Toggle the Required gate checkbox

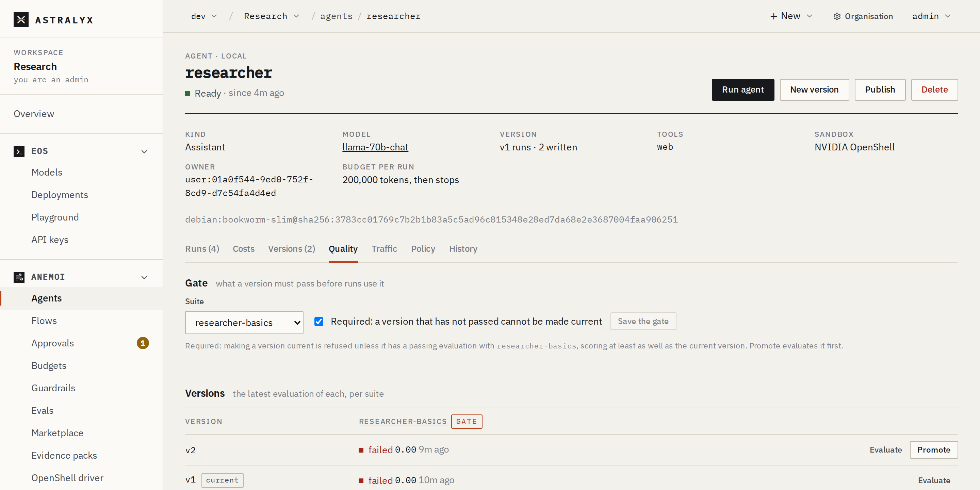(319, 322)
